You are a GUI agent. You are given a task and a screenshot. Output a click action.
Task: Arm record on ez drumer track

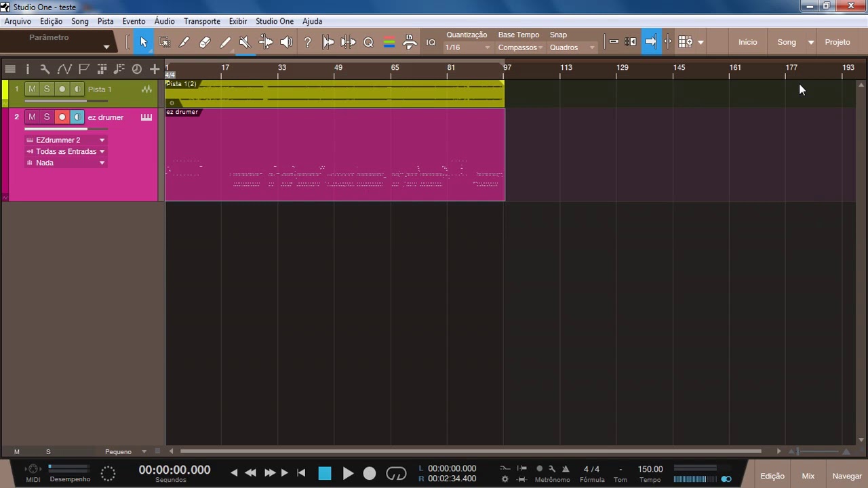[x=62, y=117]
